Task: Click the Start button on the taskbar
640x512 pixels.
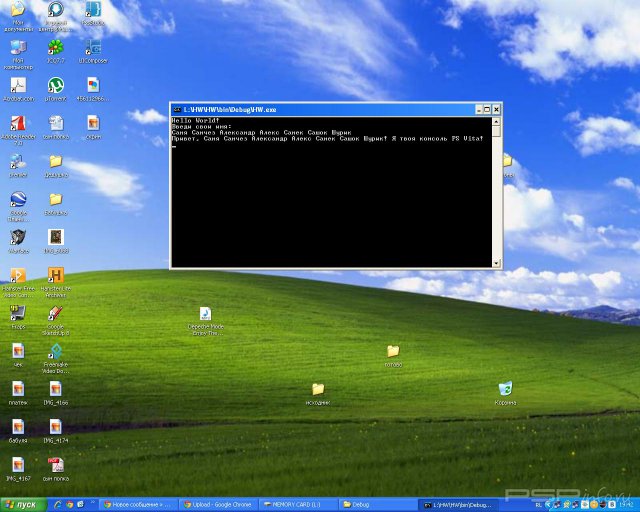Action: 22,505
